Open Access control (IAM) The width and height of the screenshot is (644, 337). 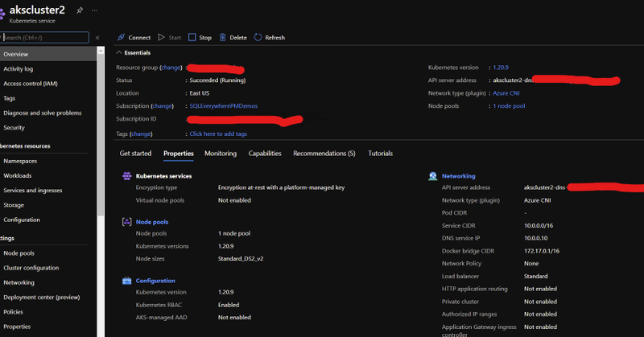point(31,84)
